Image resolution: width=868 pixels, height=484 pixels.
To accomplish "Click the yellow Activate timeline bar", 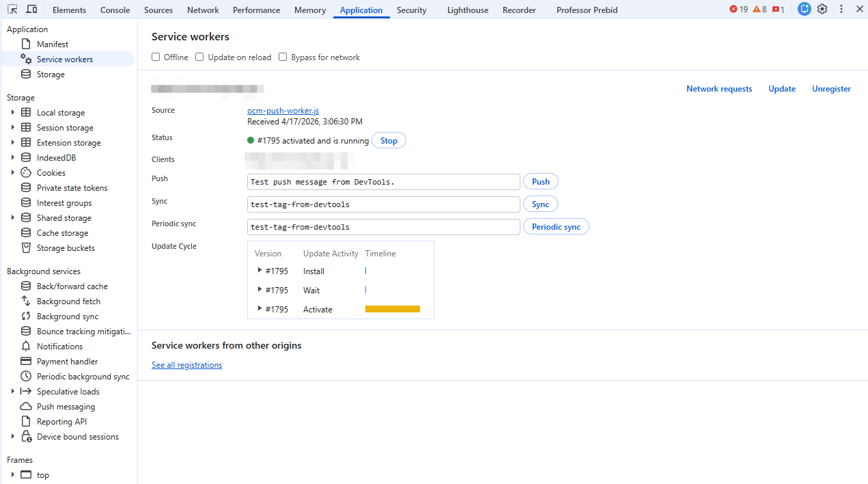I will click(393, 308).
